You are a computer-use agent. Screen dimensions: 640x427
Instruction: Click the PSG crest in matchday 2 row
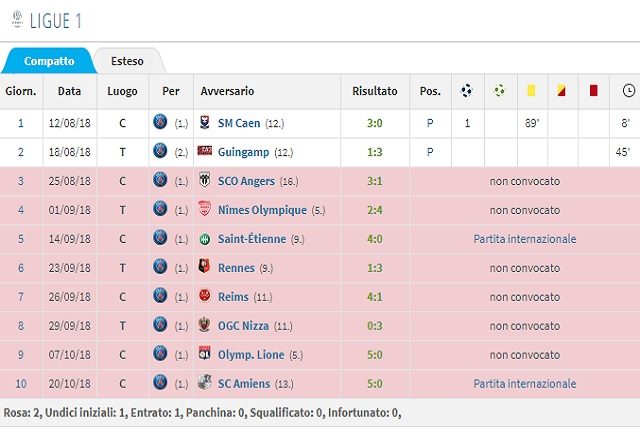coord(160,151)
